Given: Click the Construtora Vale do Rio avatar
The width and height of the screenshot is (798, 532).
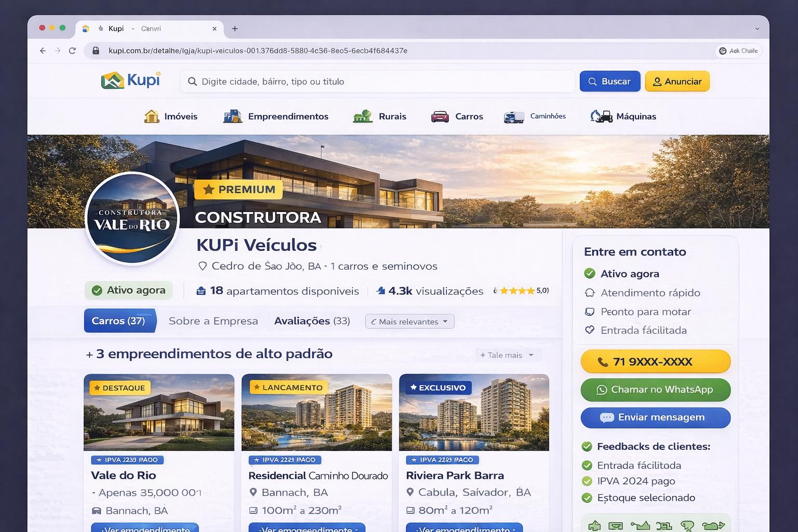Looking at the screenshot, I should (x=132, y=219).
